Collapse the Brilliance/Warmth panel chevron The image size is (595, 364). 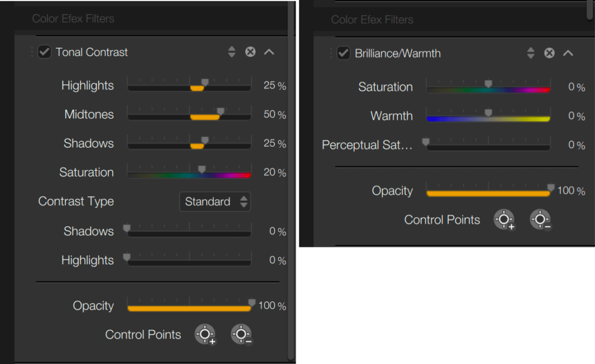click(x=568, y=53)
